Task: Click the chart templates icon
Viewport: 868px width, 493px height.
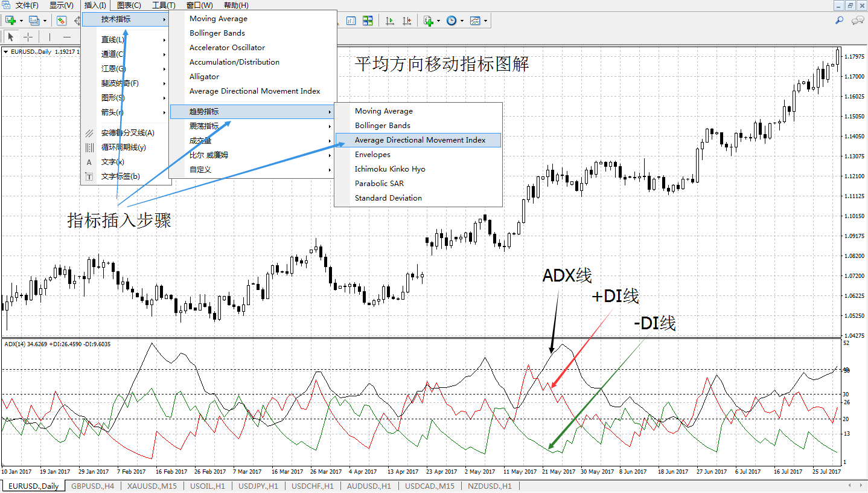Action: coord(476,21)
